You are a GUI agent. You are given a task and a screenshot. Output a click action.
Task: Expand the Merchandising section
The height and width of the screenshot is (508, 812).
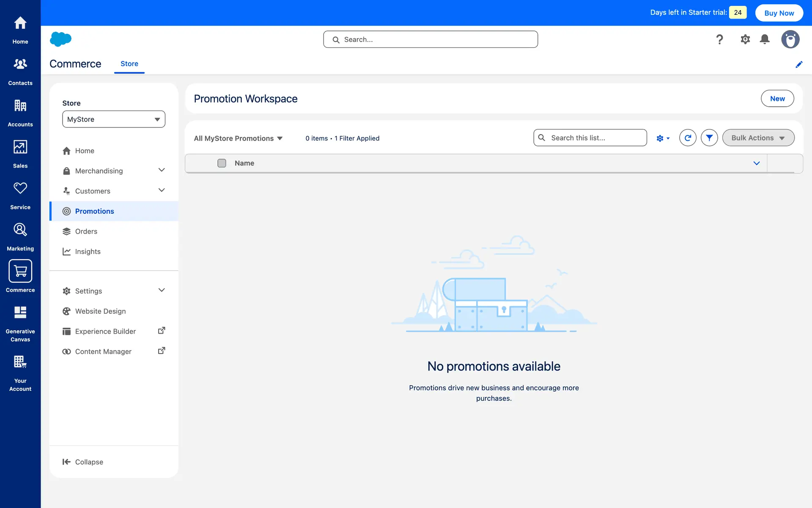pos(161,170)
